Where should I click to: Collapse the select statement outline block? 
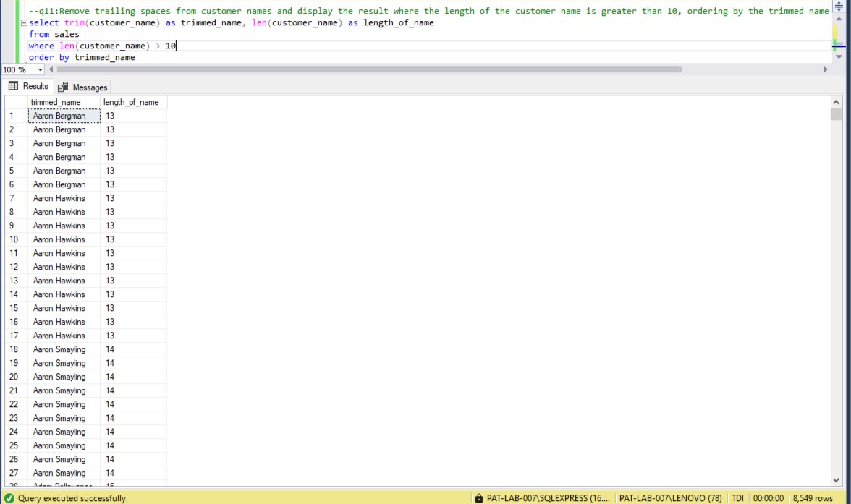(x=24, y=23)
